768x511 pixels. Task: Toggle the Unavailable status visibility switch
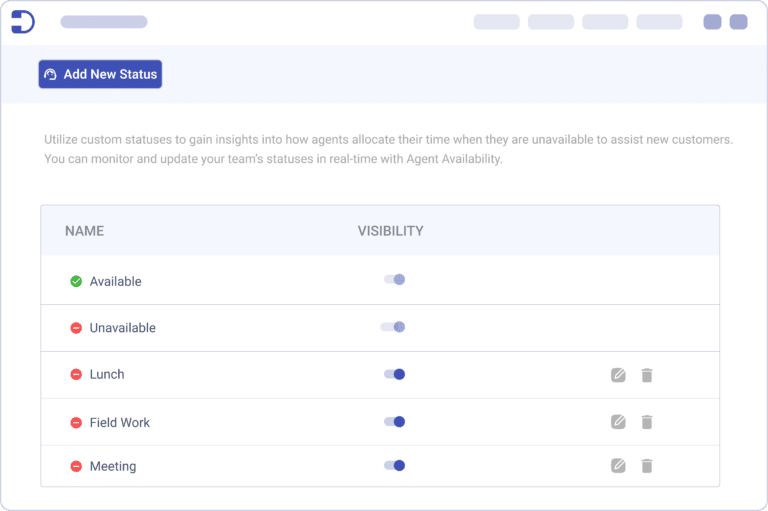[394, 327]
